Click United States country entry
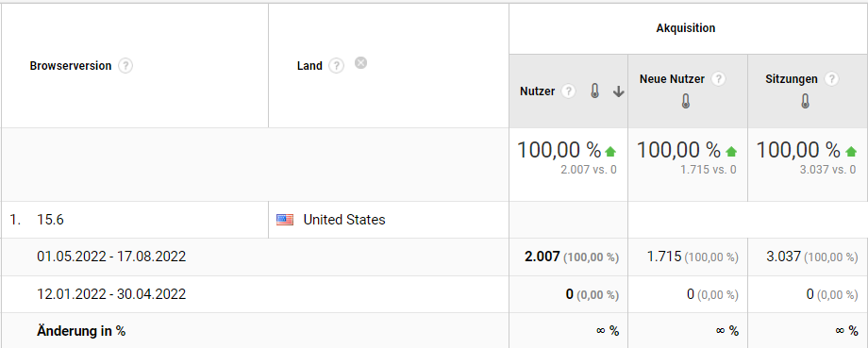Screen dimensions: 868x348 point(344,220)
